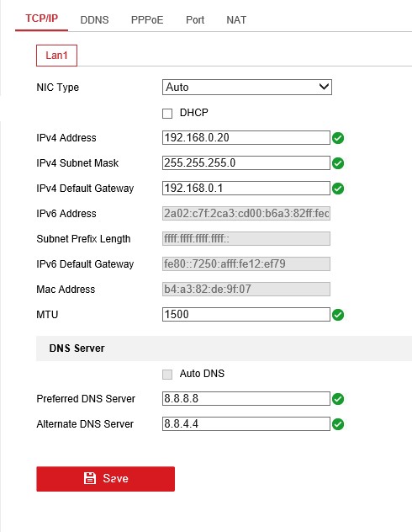This screenshot has height=532, width=412.
Task: Focus the Preferred DNS Server input
Action: click(x=246, y=399)
